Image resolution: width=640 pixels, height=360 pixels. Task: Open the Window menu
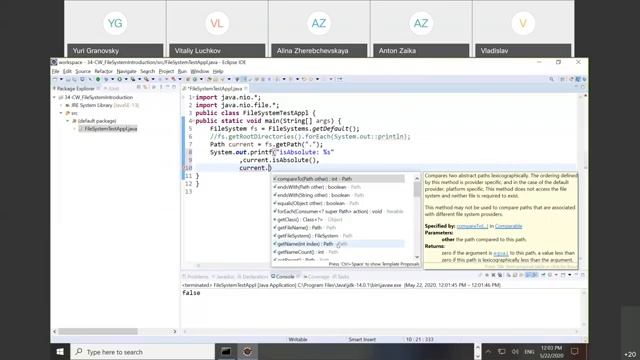pyautogui.click(x=200, y=71)
